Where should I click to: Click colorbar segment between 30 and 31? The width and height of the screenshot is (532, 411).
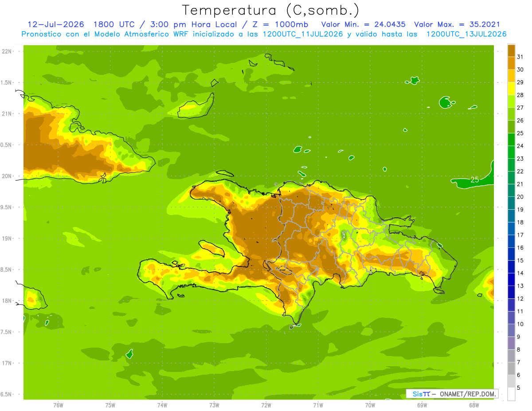coord(512,63)
